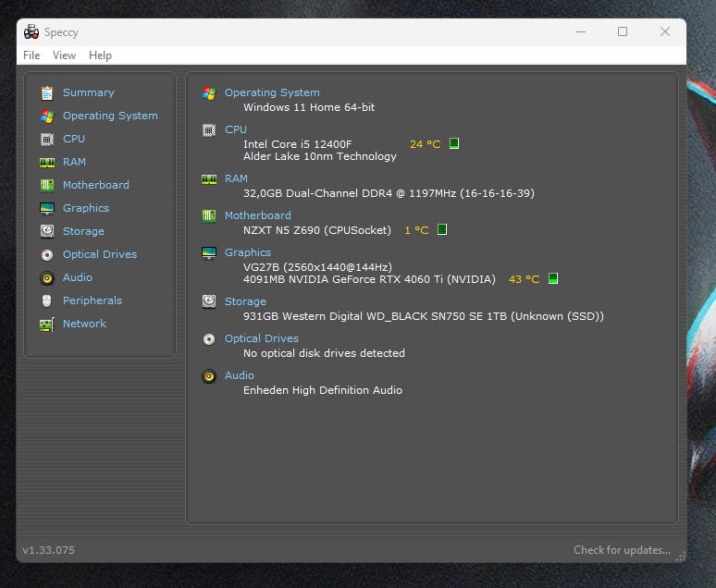Maximize the Speccy window

(x=623, y=31)
